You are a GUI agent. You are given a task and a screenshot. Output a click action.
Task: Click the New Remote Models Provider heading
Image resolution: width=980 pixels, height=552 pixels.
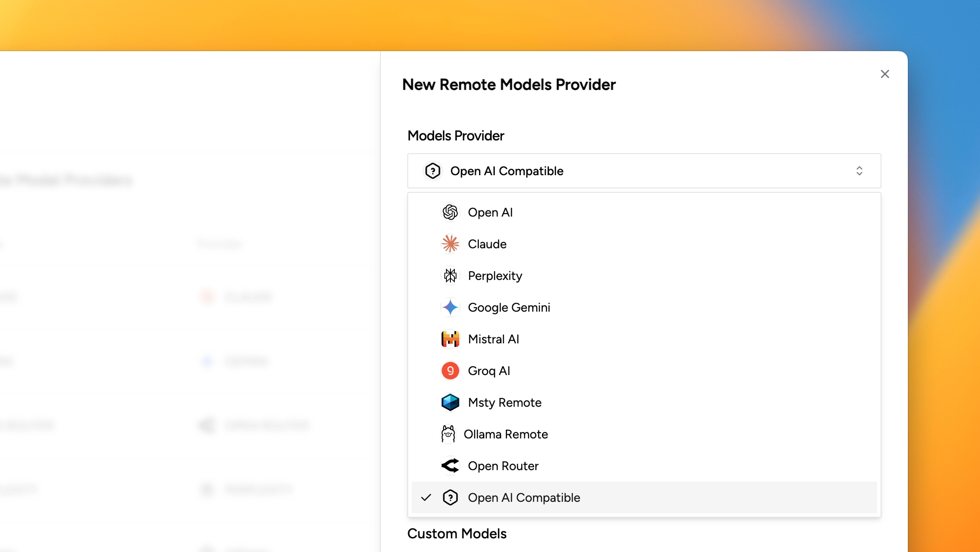tap(509, 85)
